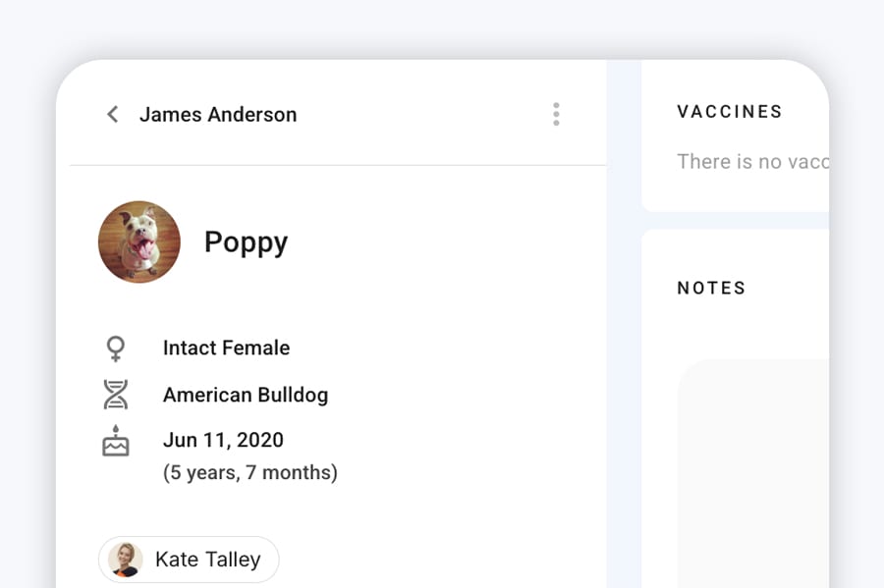Image resolution: width=884 pixels, height=588 pixels.
Task: Select the pet name Poppy
Action: (246, 242)
